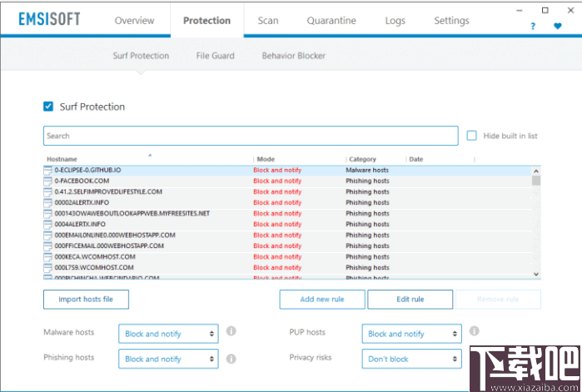Screen dimensions: 582x392
Task: Click the host list scroll up arrow
Action: tap(536, 171)
